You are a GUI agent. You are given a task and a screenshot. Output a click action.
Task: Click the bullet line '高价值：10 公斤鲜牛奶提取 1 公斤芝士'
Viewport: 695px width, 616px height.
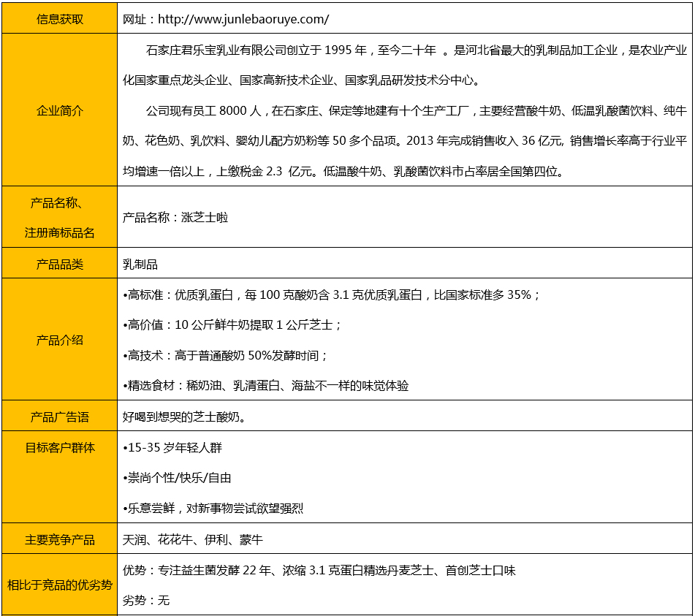tap(232, 325)
